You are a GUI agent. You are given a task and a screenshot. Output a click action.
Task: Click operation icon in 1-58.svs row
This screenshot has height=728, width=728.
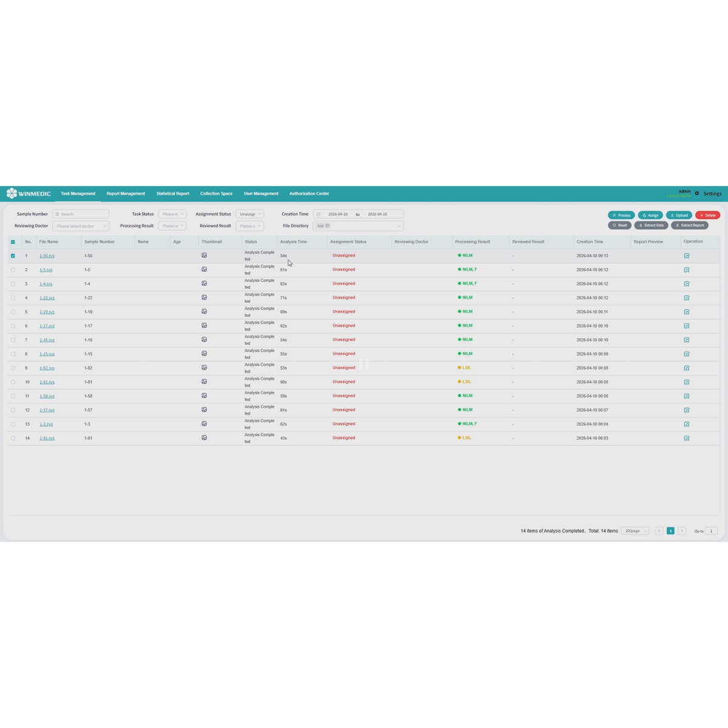[687, 396]
